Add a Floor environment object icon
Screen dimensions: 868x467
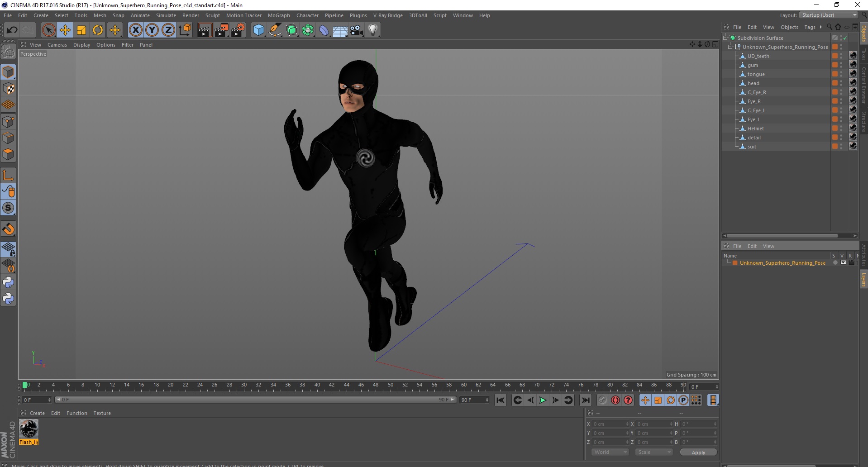coord(340,30)
